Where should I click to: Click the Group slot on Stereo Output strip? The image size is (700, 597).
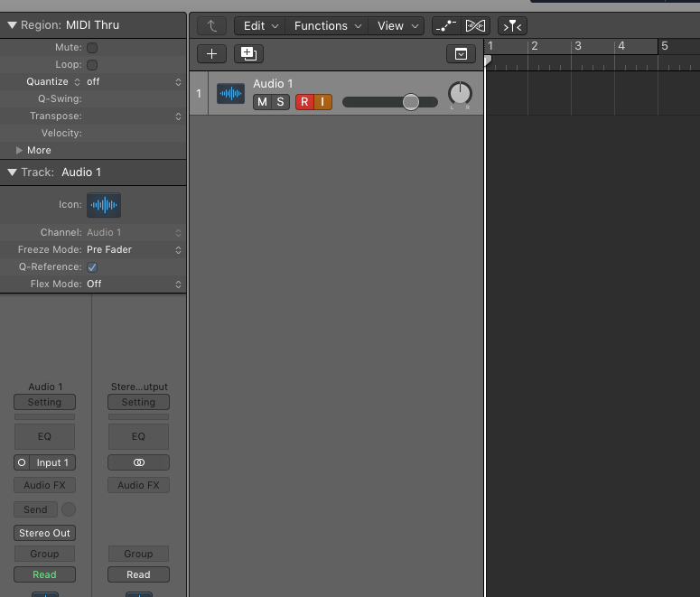click(x=138, y=554)
